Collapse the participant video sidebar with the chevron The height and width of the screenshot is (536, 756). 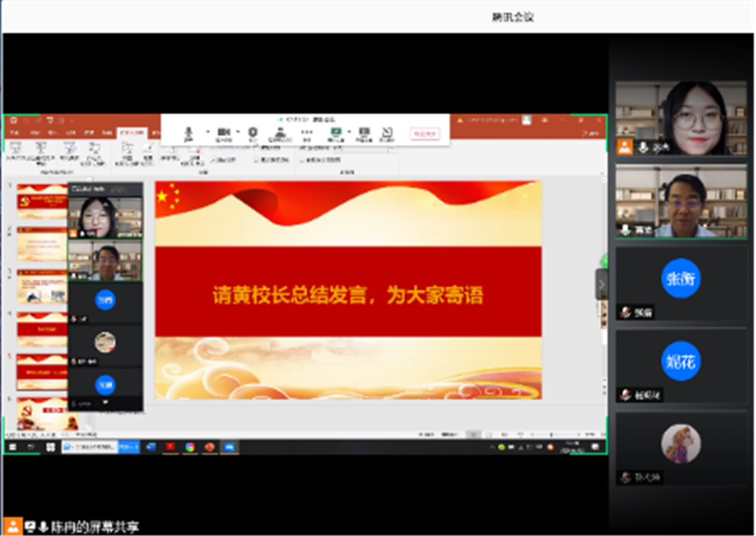(601, 284)
